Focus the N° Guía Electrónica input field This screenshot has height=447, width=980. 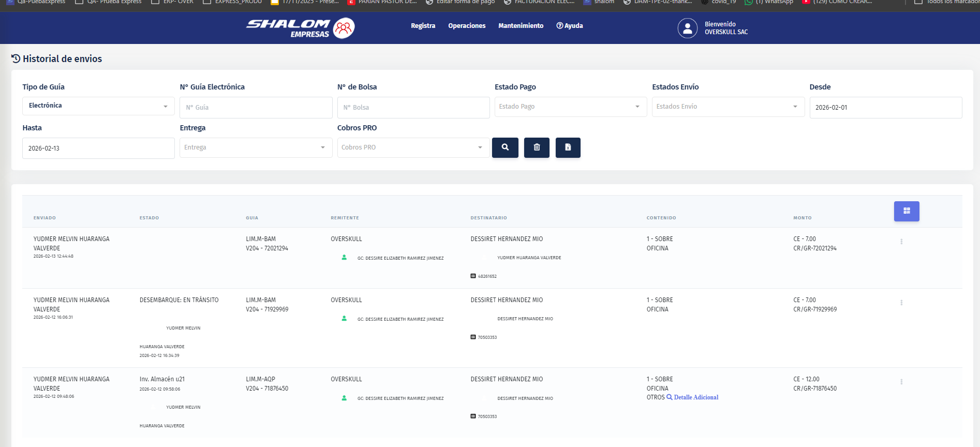point(256,108)
